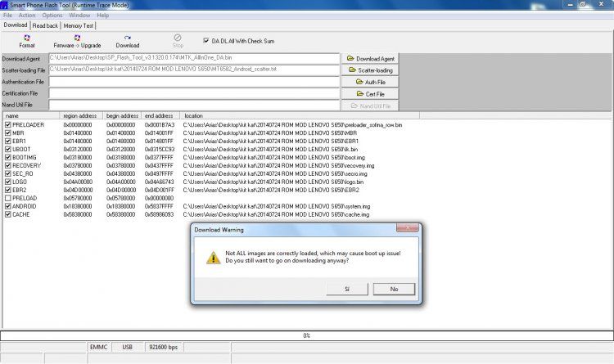This screenshot has height=364, width=614.
Task: Click the Smart Phone Flash Tool title icon
Action: point(4,5)
